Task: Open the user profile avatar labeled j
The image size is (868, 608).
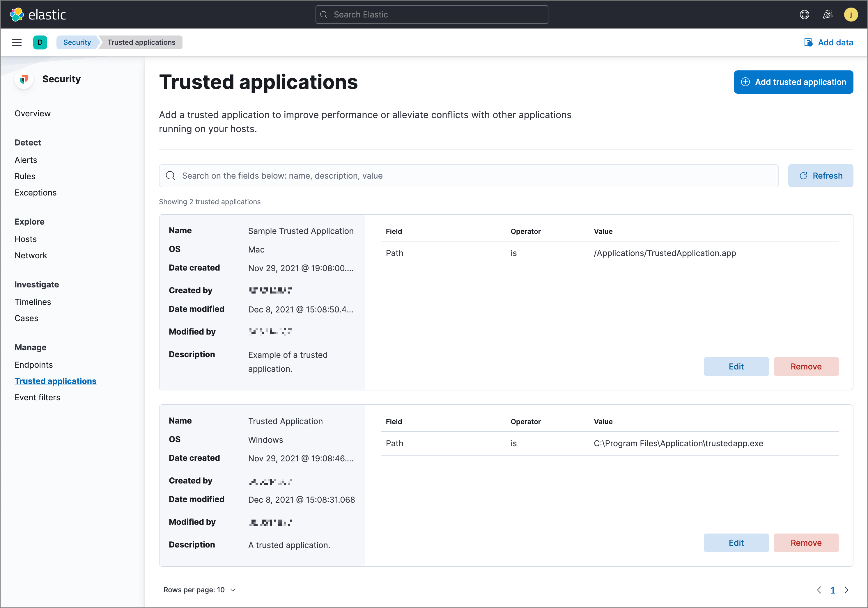Action: (x=851, y=14)
